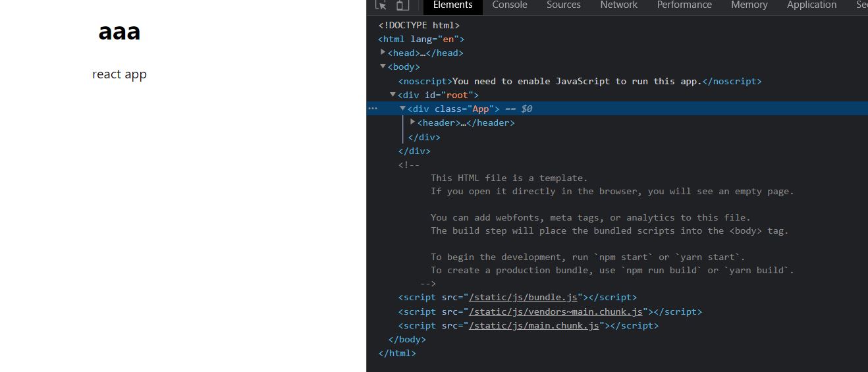Collapse the body element node
868x372 pixels.
click(x=383, y=66)
